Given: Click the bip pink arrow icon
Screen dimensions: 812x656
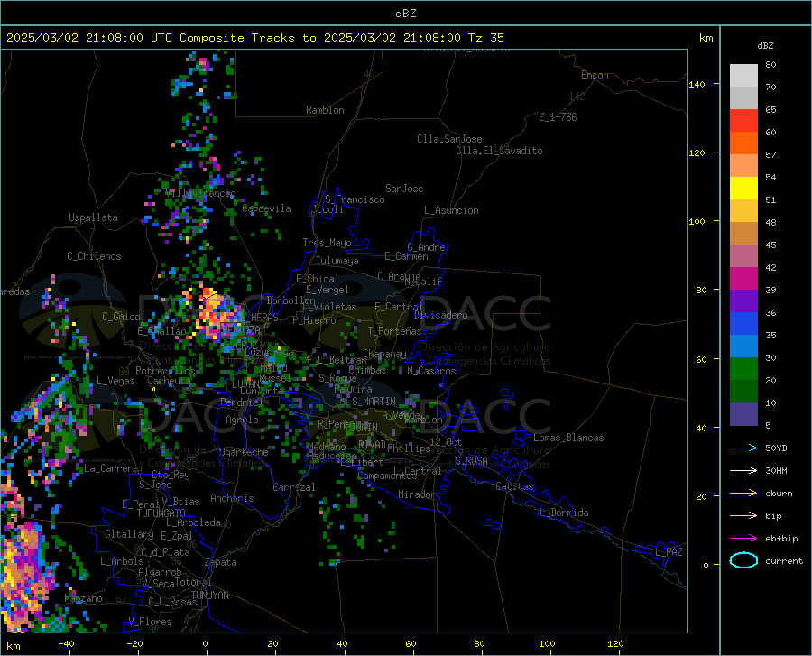Looking at the screenshot, I should point(743,516).
